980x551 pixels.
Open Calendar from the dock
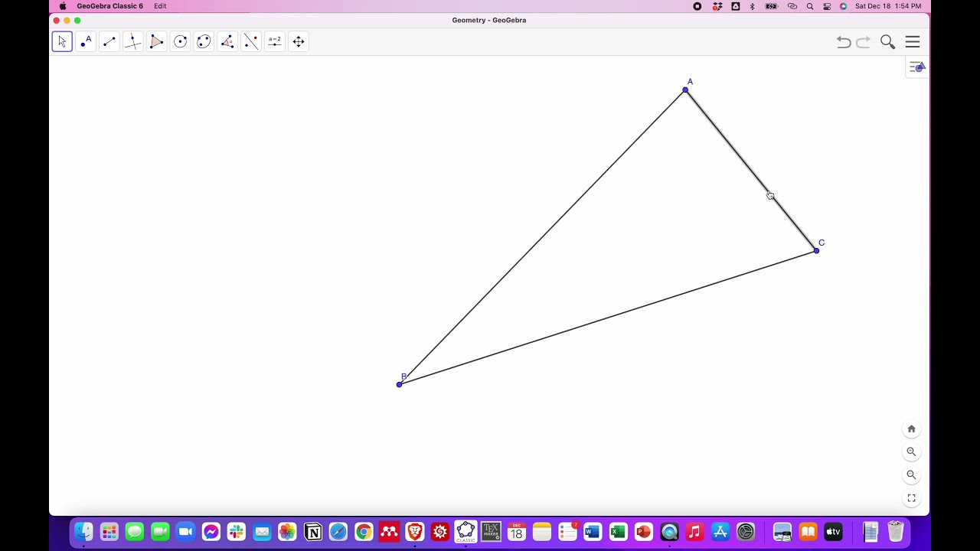pyautogui.click(x=517, y=531)
